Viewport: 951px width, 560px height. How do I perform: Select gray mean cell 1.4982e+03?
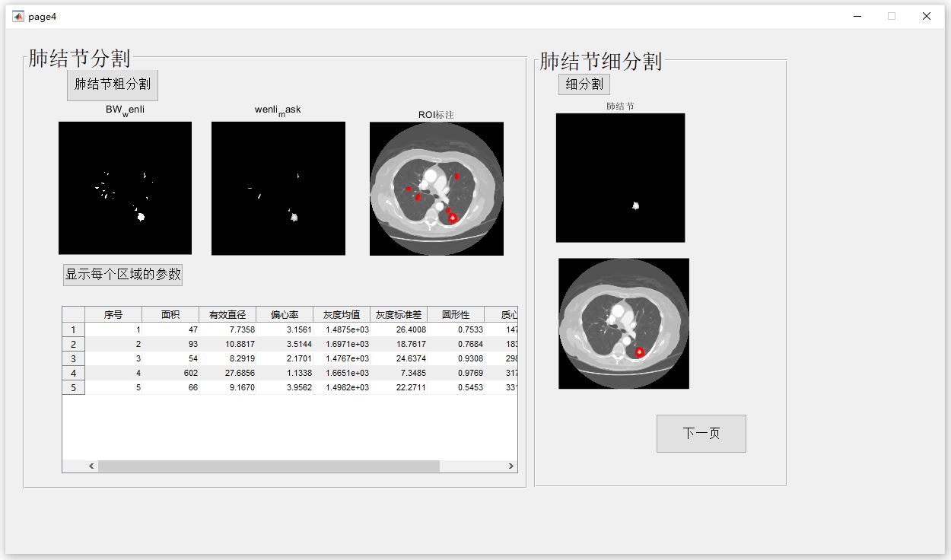342,387
